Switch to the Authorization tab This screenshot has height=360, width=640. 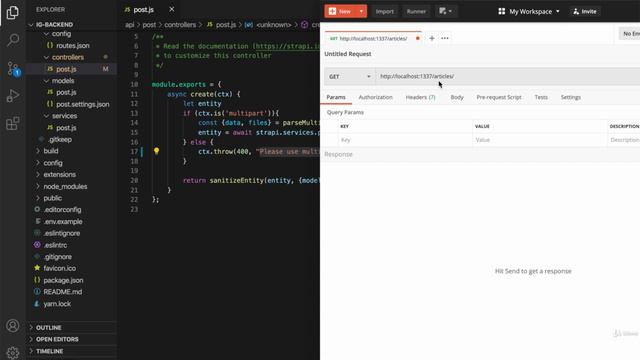(x=375, y=97)
